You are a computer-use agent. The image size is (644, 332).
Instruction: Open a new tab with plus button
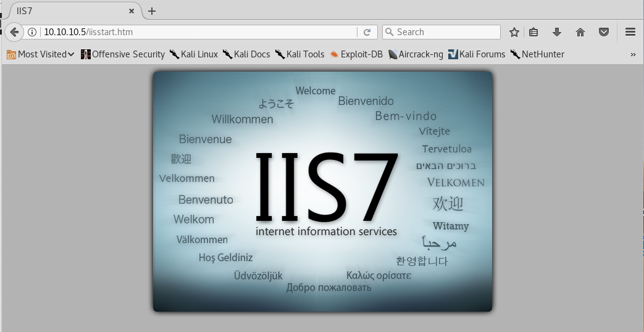click(152, 11)
